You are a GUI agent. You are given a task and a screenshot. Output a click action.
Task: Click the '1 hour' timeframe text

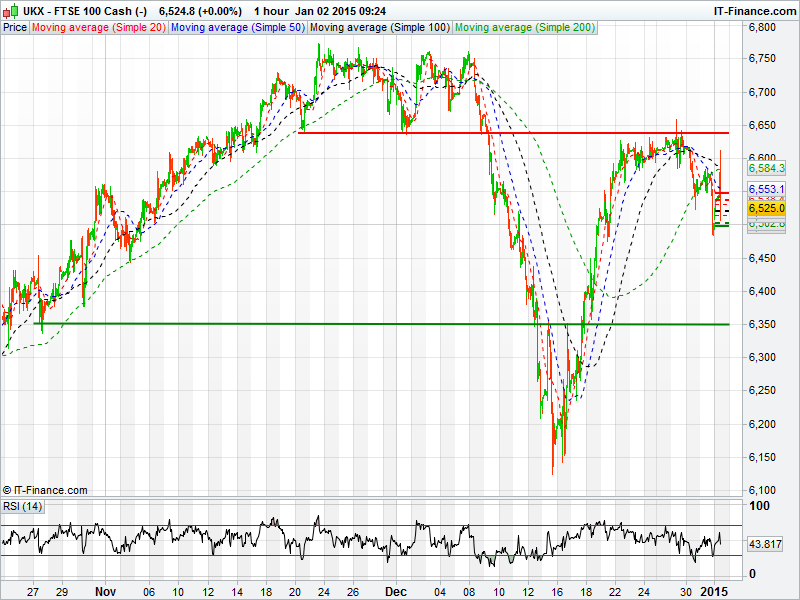point(272,10)
